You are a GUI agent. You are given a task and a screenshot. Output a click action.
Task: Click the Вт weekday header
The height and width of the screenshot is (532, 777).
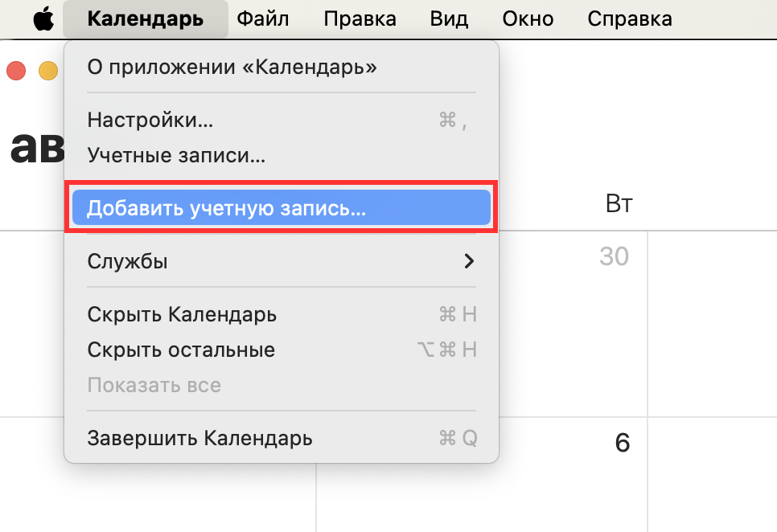point(619,203)
